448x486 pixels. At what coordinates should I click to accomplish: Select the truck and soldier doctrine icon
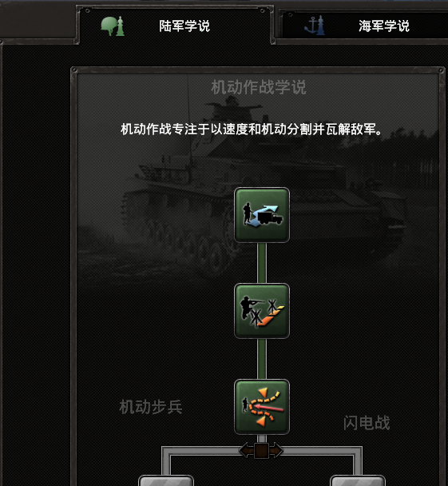click(262, 215)
